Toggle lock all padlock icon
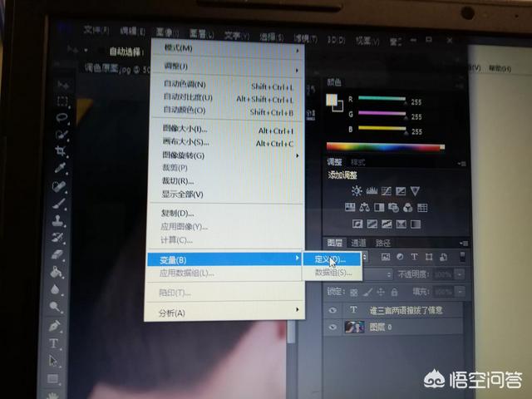This screenshot has width=532, height=399. pos(394,292)
